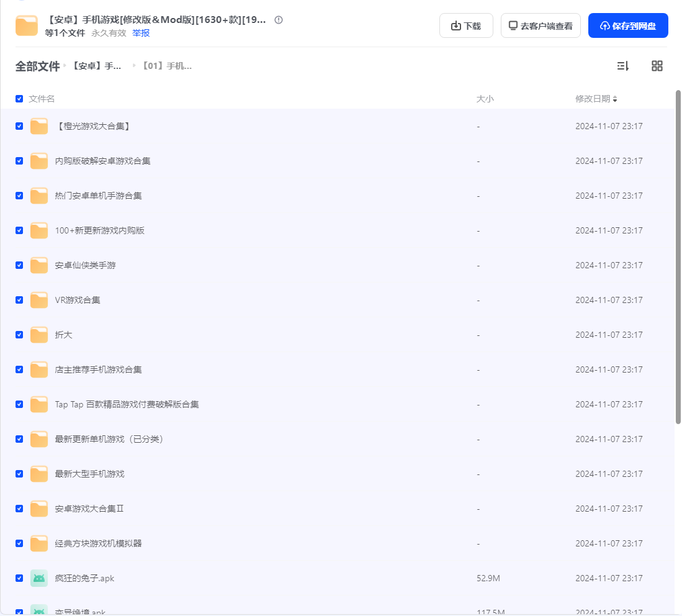Uncheck the 内购版破解安卓游戏合集 checkbox

19,161
